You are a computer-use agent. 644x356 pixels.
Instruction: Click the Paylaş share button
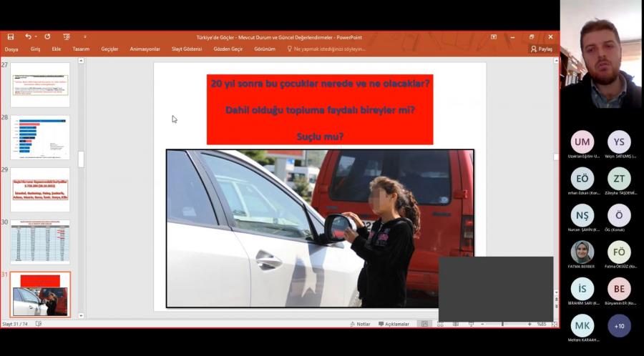coord(541,49)
